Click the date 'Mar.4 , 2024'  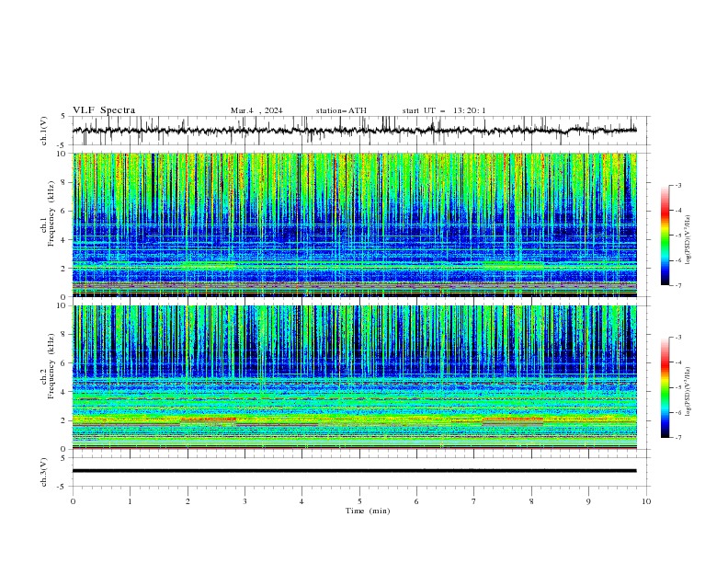coord(256,110)
